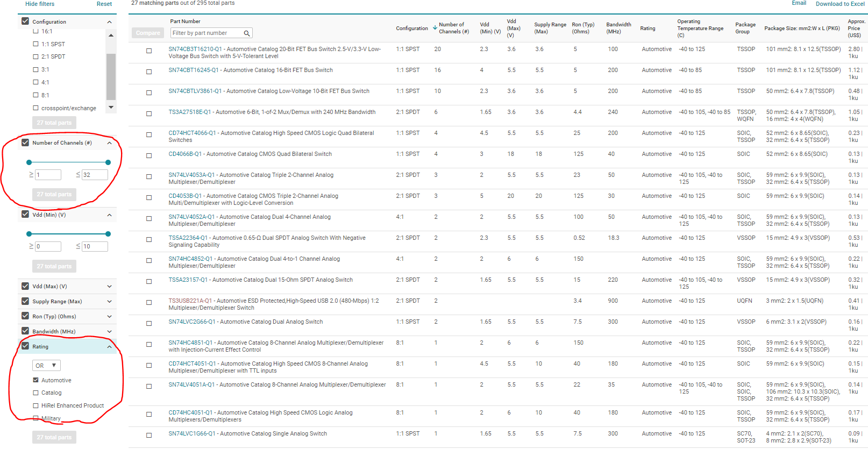The height and width of the screenshot is (449, 868).
Task: Toggle the Vdd (Min) (V) filter checkbox
Action: (25, 214)
